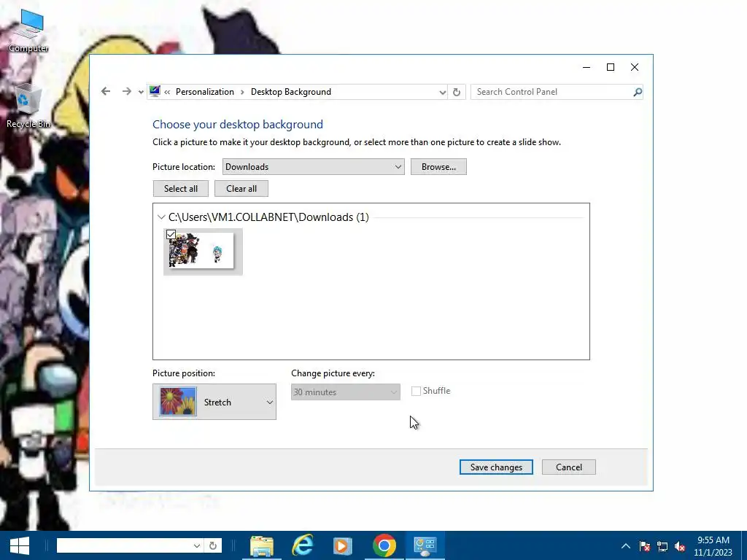Click the network status tray icon
This screenshot has height=560, width=747.
(x=662, y=546)
